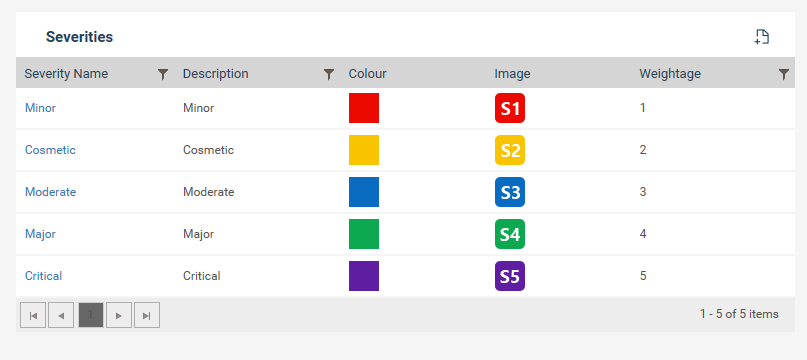Screen dimensions: 807x360
Task: Open the Moderate severity link
Action: point(50,192)
